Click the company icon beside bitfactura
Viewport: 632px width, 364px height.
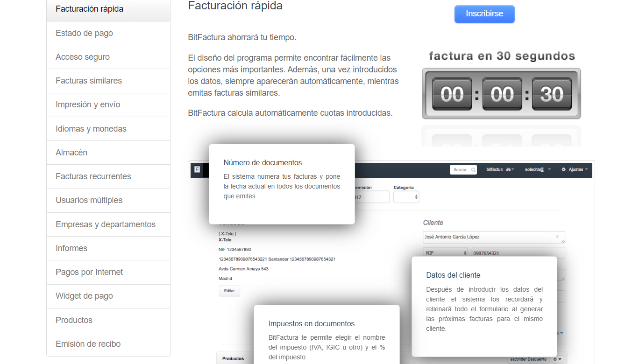509,169
